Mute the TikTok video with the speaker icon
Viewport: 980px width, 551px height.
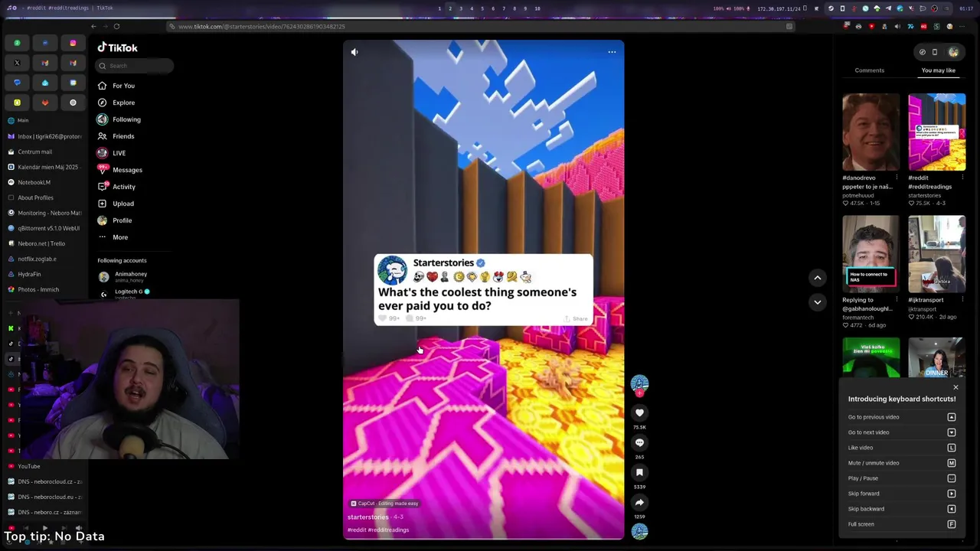point(354,52)
